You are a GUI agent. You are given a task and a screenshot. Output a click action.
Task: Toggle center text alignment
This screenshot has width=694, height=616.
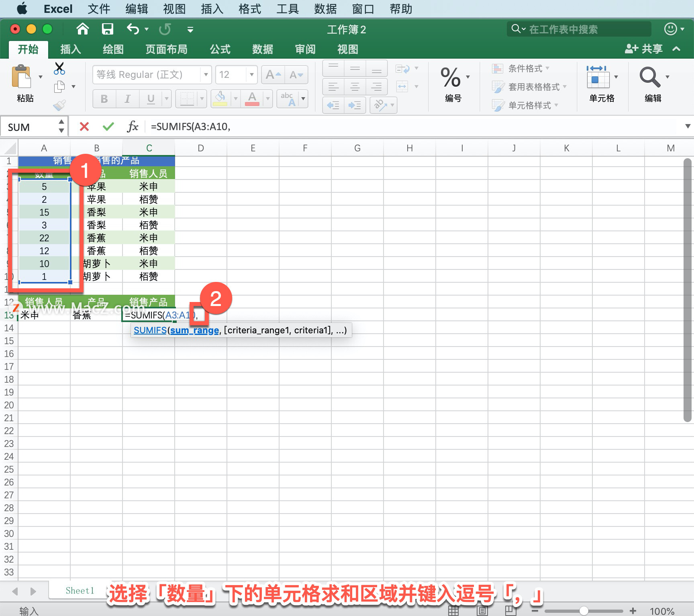coord(355,87)
